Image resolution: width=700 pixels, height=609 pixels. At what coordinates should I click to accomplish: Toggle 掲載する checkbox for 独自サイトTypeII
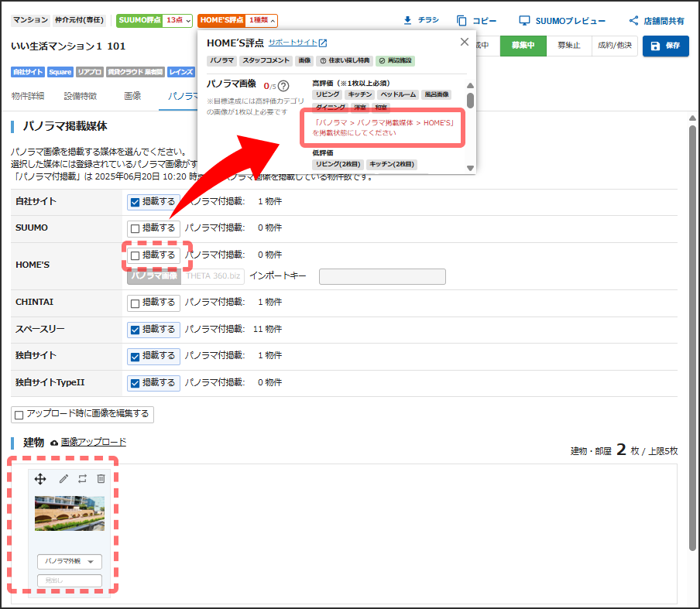pos(135,383)
